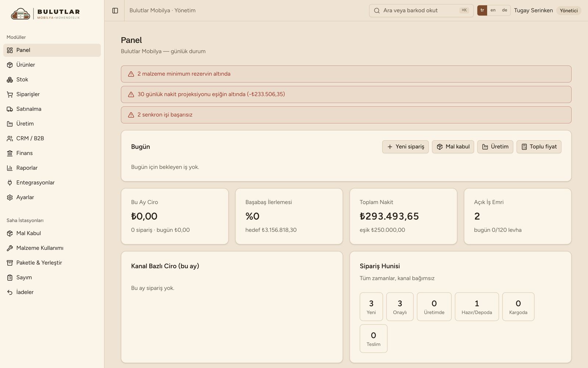Open İadeler station
The image size is (588, 368).
[x=52, y=292]
